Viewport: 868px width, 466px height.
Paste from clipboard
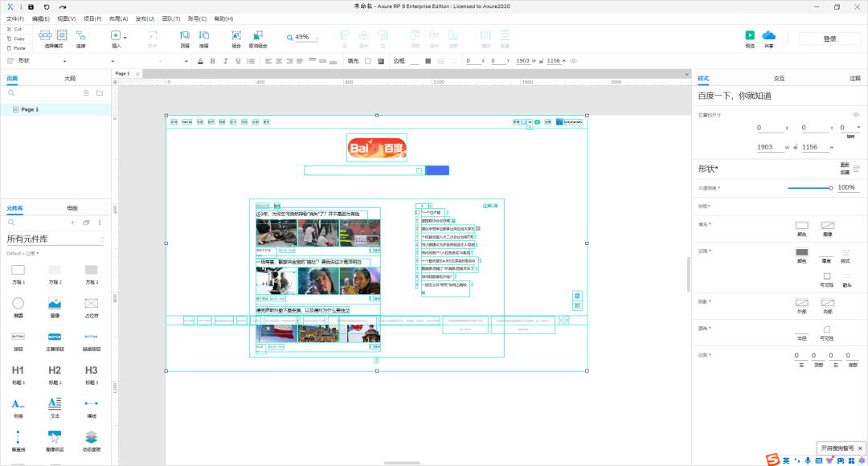point(16,48)
